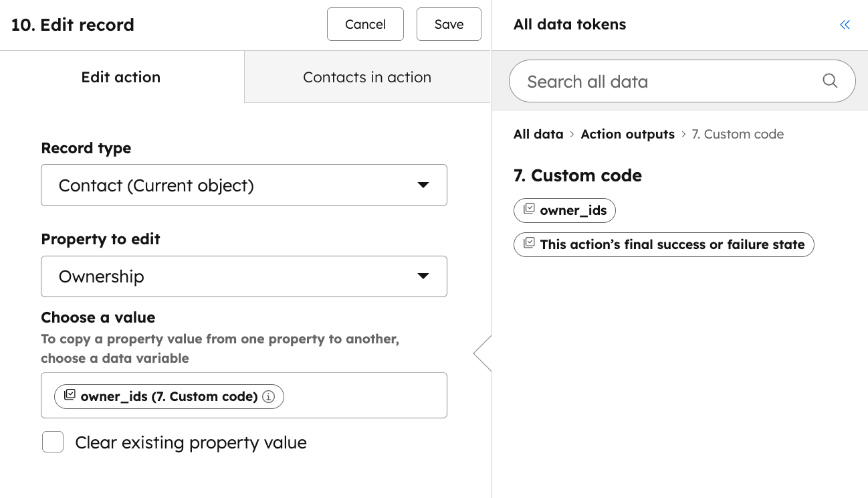This screenshot has width=868, height=498.
Task: Switch to the Edit action tab
Action: coord(121,77)
